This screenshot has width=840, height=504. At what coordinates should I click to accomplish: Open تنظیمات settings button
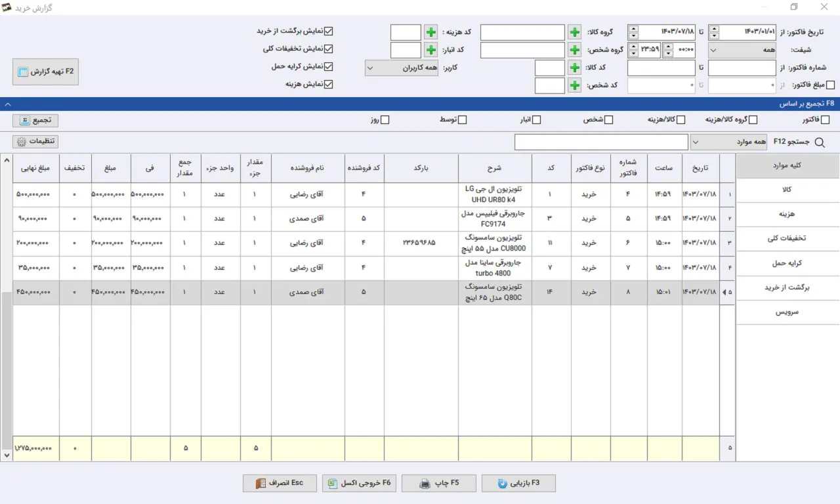[35, 142]
